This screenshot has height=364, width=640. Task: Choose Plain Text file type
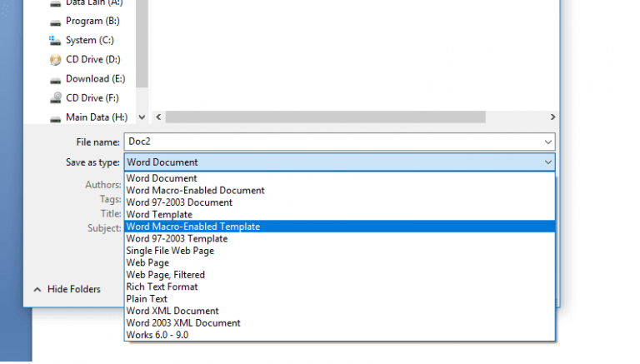coord(340,299)
